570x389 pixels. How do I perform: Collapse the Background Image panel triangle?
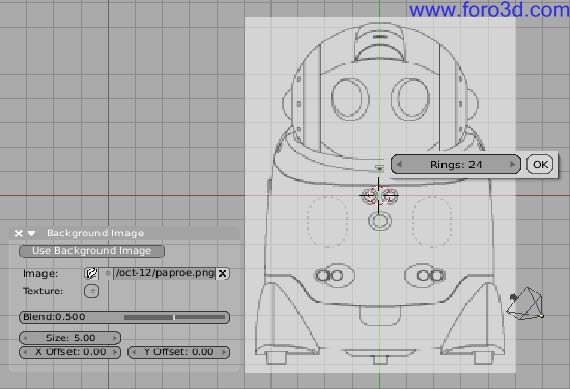point(31,233)
